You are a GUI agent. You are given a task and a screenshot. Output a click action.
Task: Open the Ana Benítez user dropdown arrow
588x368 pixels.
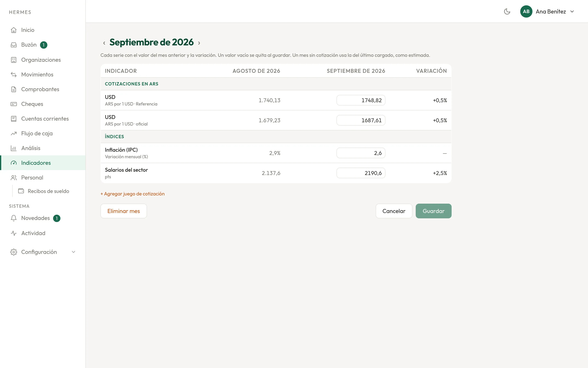572,11
